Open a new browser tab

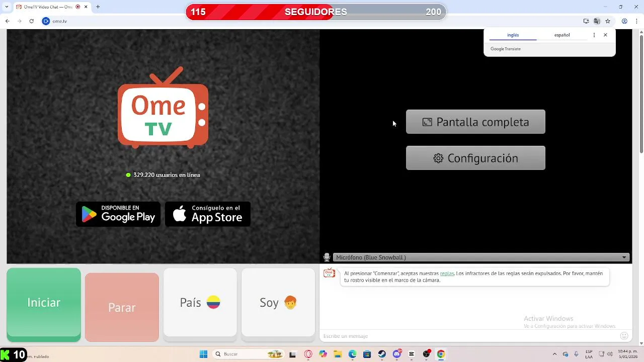point(98,7)
